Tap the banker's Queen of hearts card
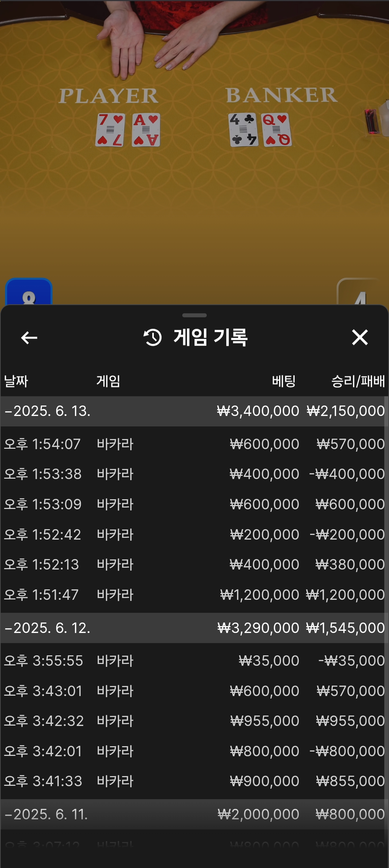Screen dimensions: 389x868 (x=277, y=130)
